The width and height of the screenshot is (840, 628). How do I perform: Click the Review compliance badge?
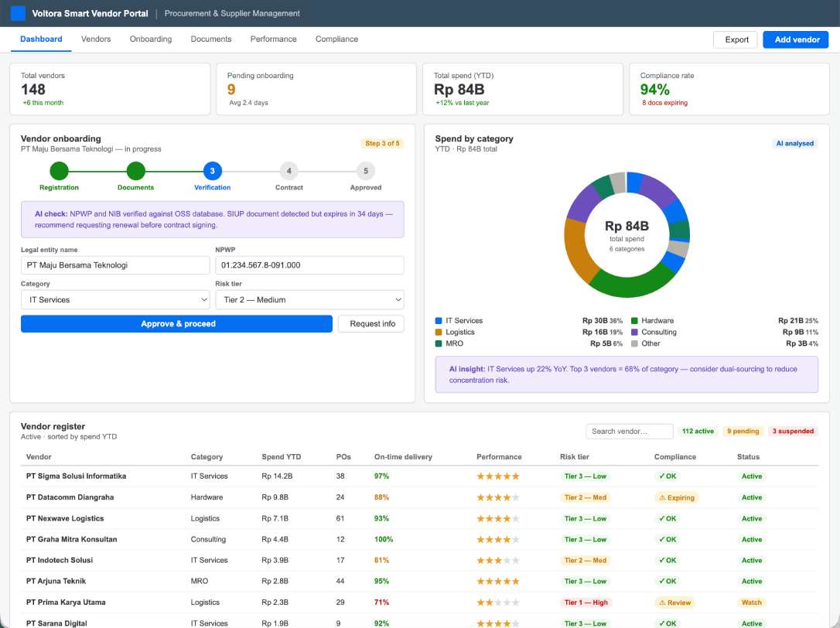pos(674,602)
